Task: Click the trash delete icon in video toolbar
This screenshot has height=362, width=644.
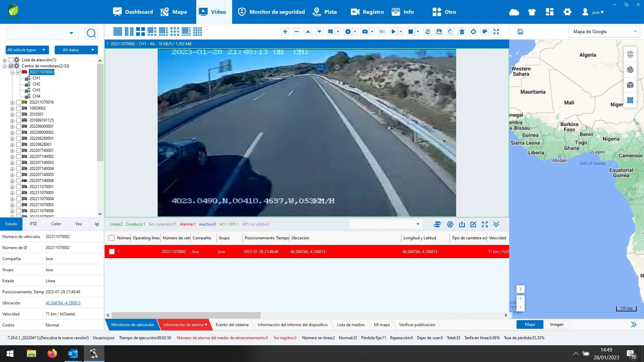Action: click(462, 32)
